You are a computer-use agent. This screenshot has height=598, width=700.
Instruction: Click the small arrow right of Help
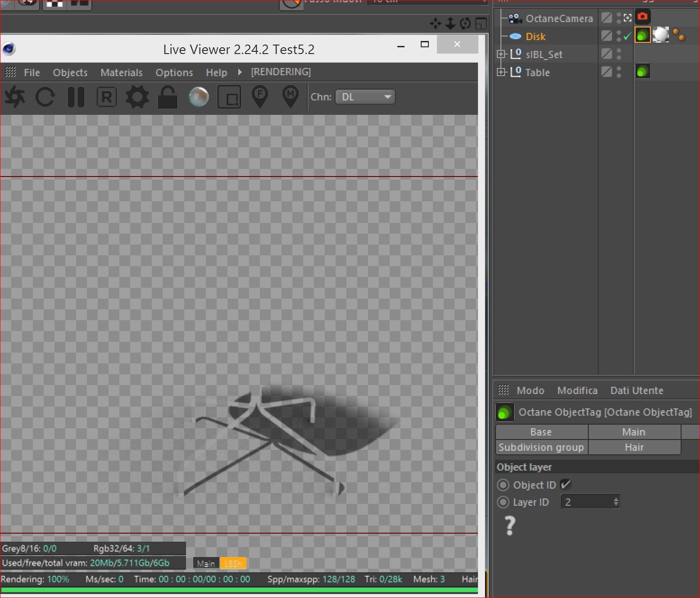pyautogui.click(x=240, y=72)
